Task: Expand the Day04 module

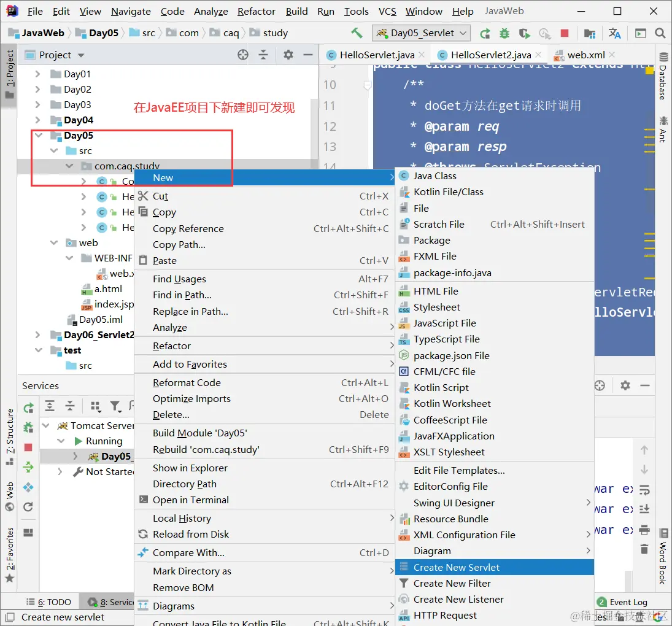Action: (x=37, y=120)
